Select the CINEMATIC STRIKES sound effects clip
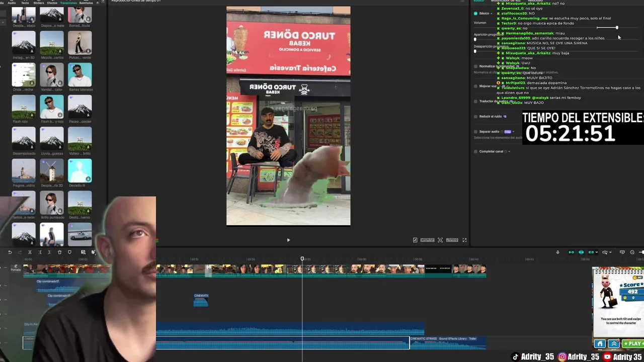Image resolution: width=644 pixels, height=362 pixels. pyautogui.click(x=448, y=342)
